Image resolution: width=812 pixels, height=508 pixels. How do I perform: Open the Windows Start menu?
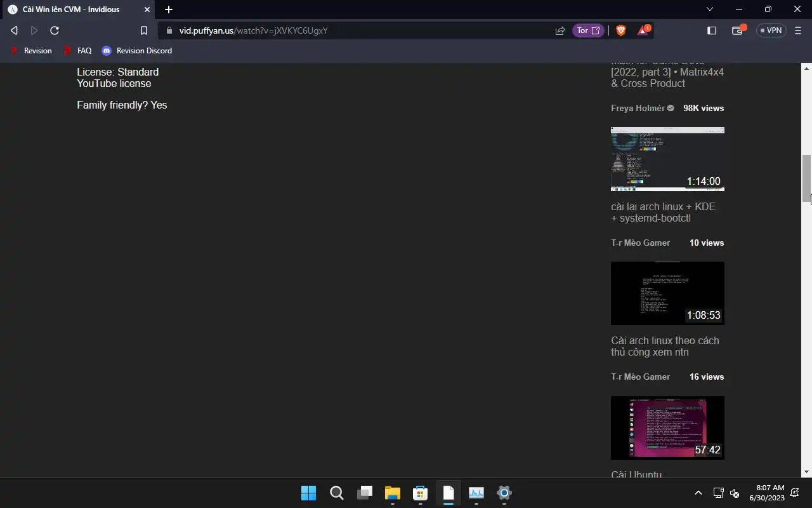pyautogui.click(x=308, y=493)
